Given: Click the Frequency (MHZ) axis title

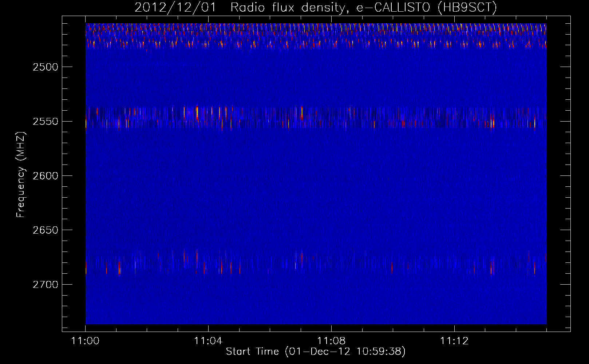Looking at the screenshot, I should point(21,175).
